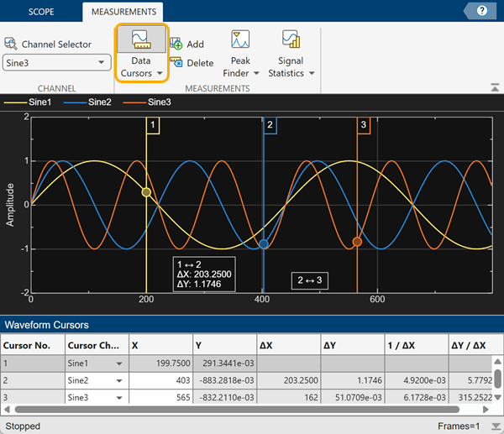Toggle Sine2 legend entry visibility
Viewport: 504px width, 434px height.
(87, 102)
